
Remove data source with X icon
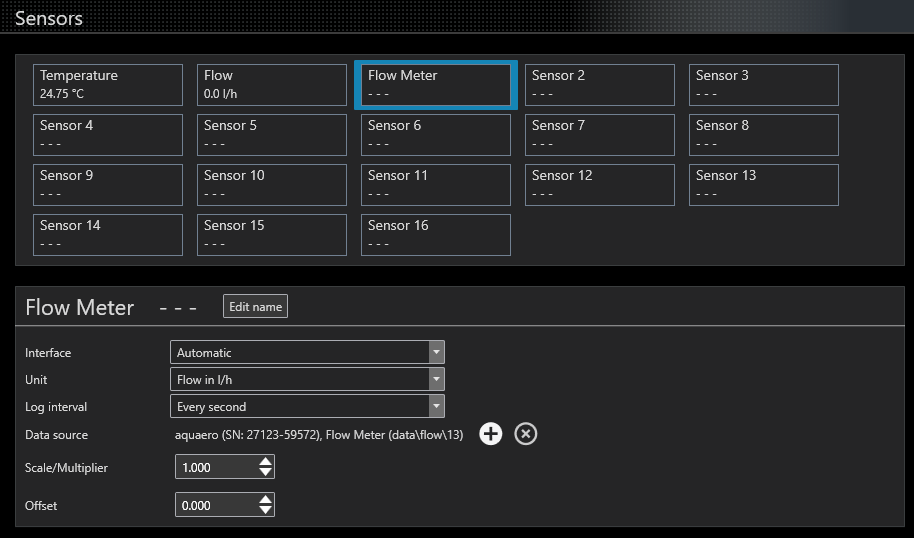[x=526, y=434]
